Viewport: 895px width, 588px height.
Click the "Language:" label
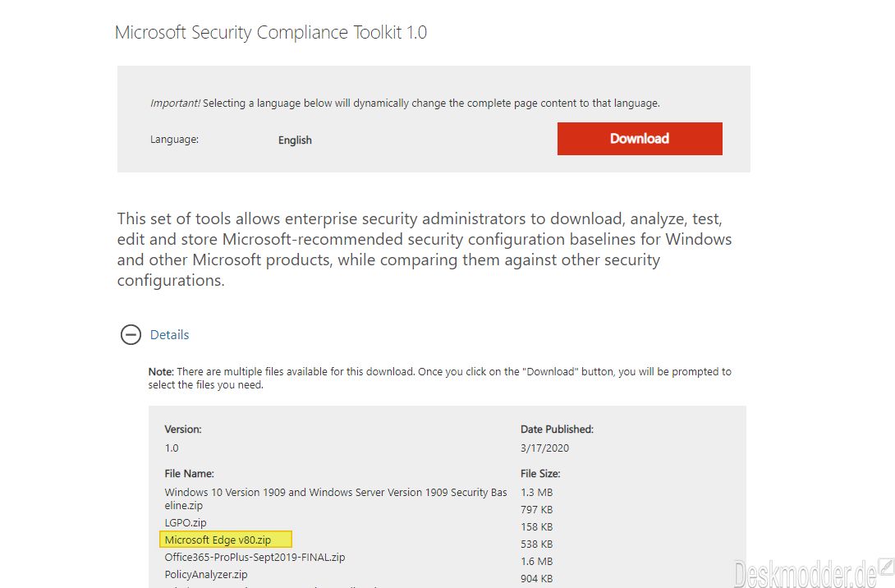point(175,140)
